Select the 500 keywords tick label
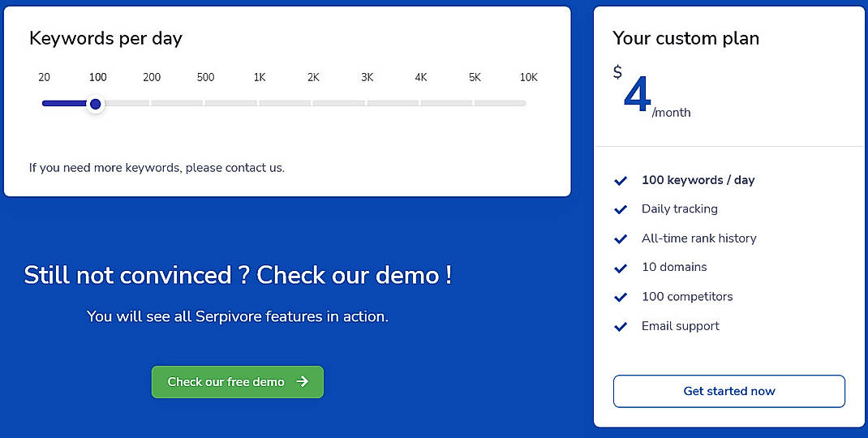The image size is (868, 438). click(205, 77)
